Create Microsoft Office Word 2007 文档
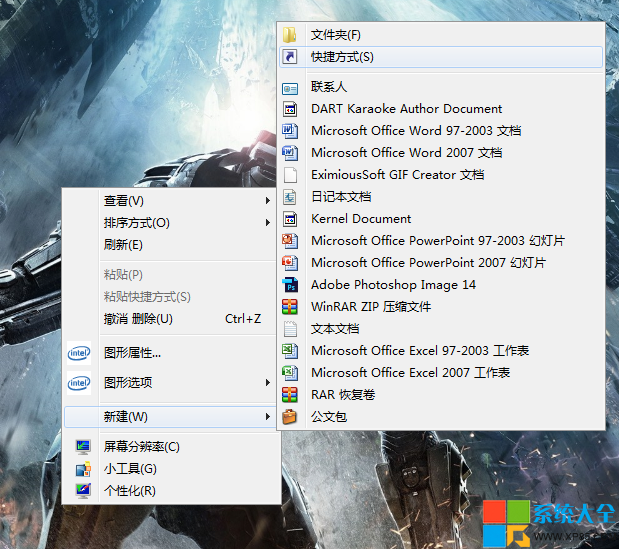The width and height of the screenshot is (619, 549). (441, 153)
